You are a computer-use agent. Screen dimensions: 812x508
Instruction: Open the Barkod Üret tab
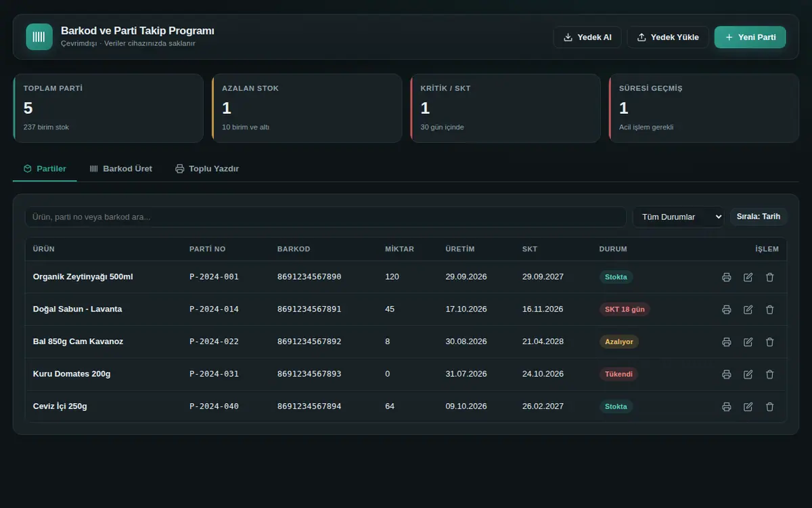(x=121, y=169)
